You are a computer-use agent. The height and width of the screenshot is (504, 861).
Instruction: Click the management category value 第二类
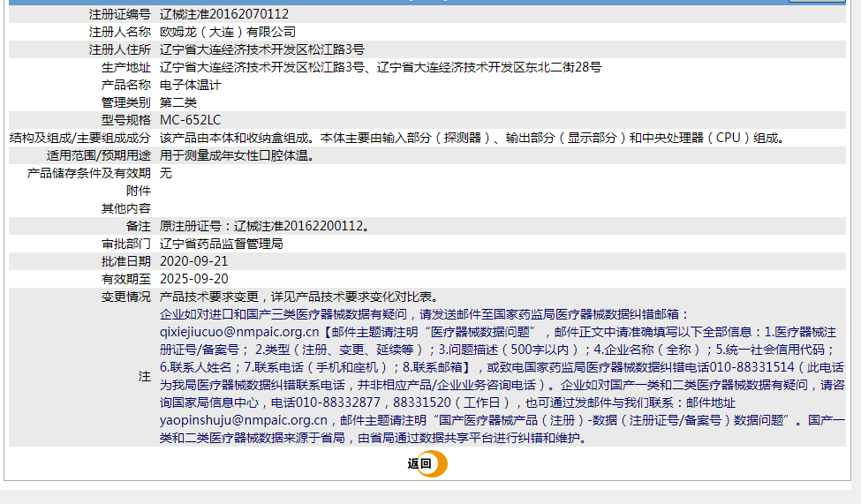pyautogui.click(x=177, y=102)
